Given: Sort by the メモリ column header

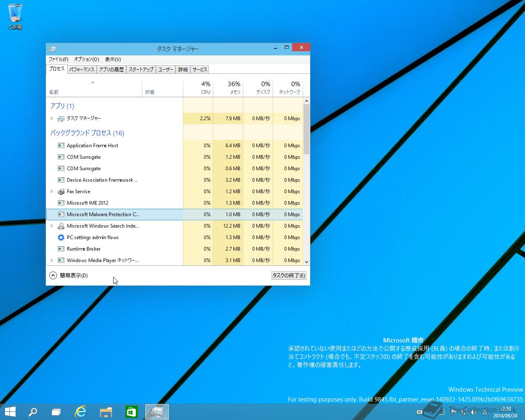Looking at the screenshot, I should (228, 88).
